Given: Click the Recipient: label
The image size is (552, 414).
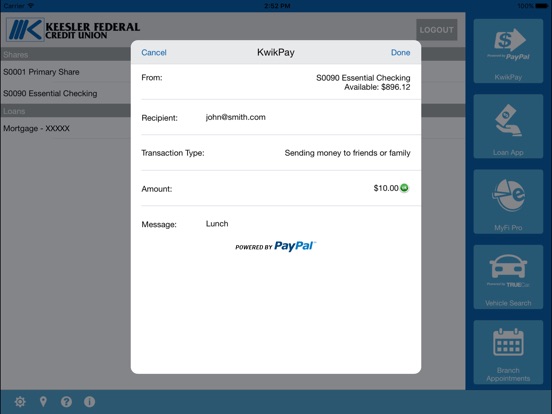Looking at the screenshot, I should (x=159, y=118).
